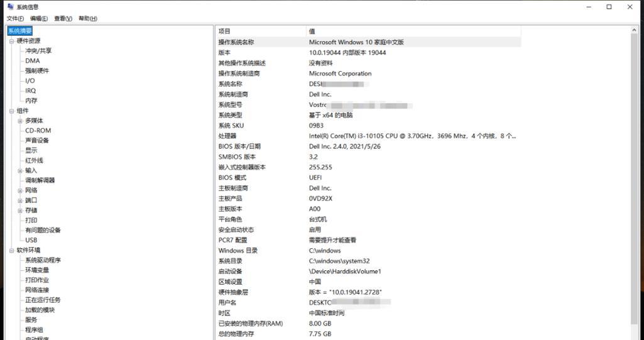Select the 环境变量 tree item

[37, 270]
